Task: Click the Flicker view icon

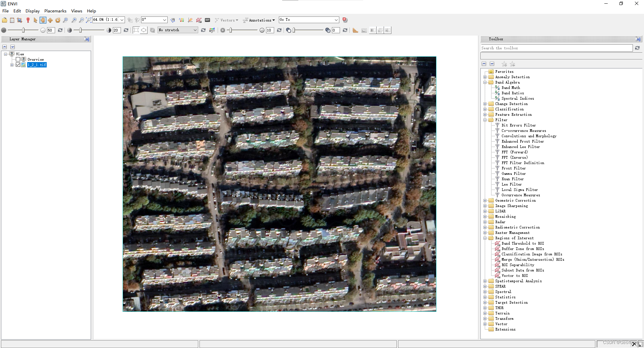Action: 380,30
